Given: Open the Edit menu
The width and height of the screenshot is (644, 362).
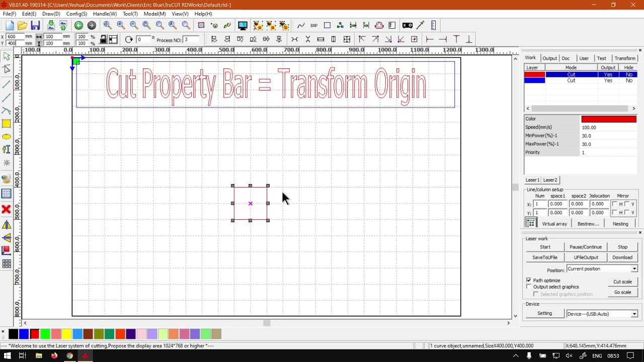Looking at the screenshot, I should tap(29, 14).
